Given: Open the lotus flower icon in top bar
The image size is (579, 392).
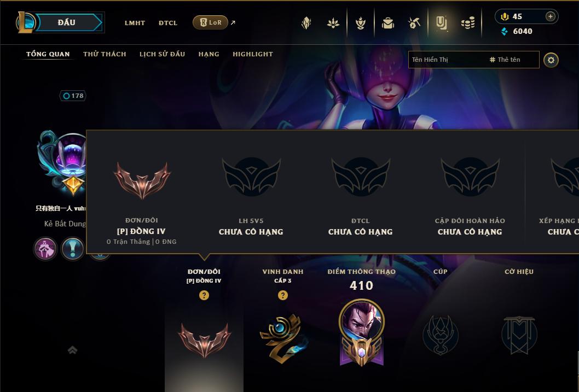Looking at the screenshot, I should 333,23.
